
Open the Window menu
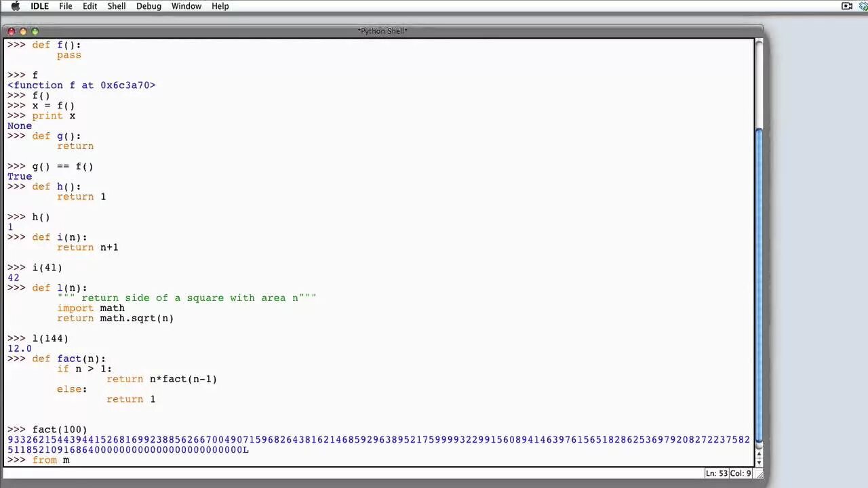(x=186, y=6)
